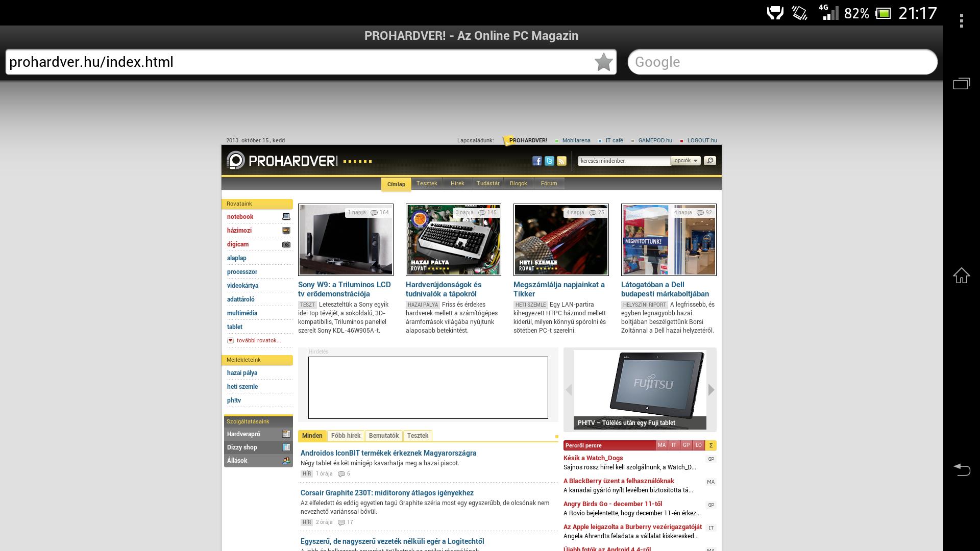
Task: Open the Prohardver Twitter icon
Action: tap(549, 161)
